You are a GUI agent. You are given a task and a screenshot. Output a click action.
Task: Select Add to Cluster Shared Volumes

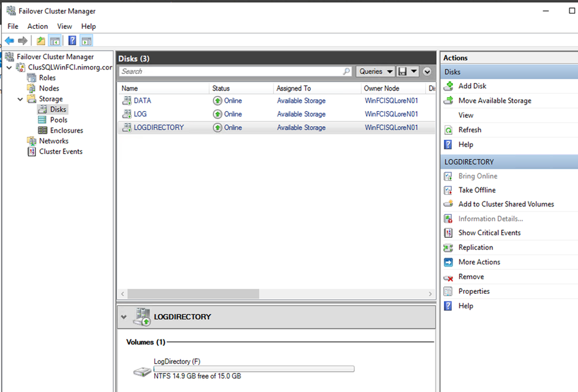tap(506, 204)
